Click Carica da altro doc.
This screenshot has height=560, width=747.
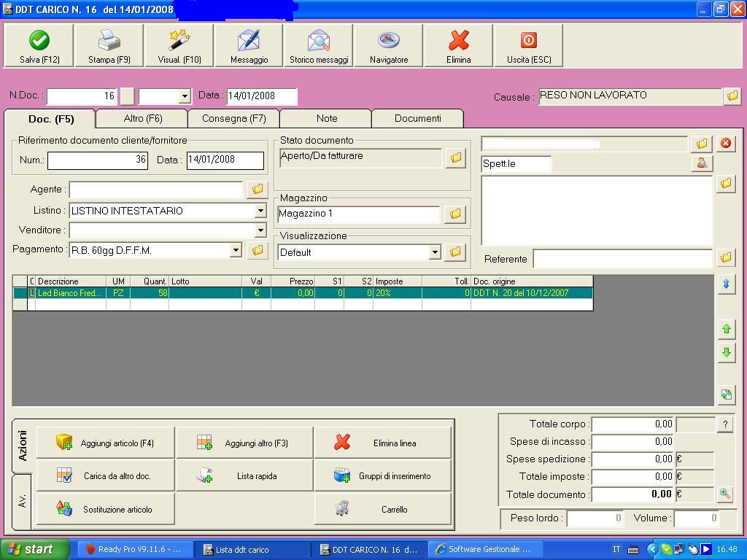105,475
